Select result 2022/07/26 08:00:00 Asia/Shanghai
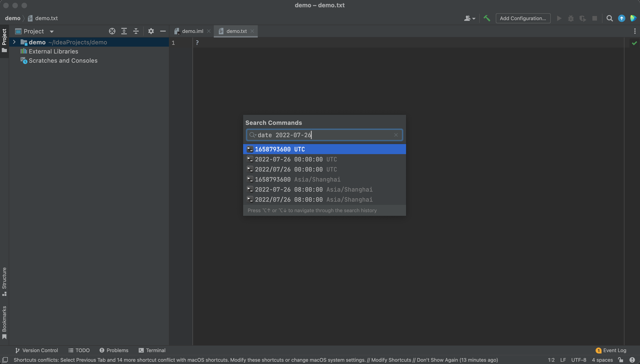This screenshot has height=364, width=640. [x=325, y=200]
